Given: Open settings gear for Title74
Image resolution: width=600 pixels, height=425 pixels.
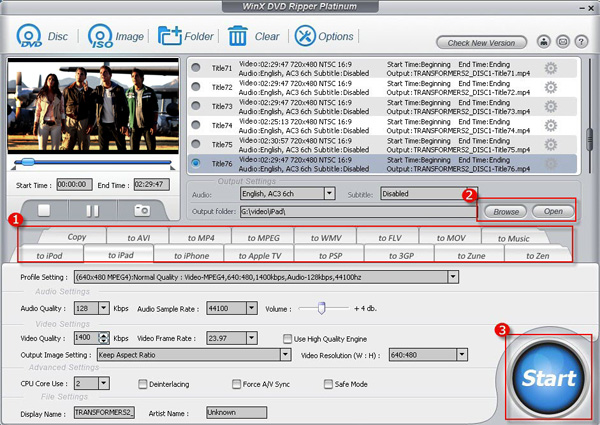Looking at the screenshot, I should click(x=551, y=125).
